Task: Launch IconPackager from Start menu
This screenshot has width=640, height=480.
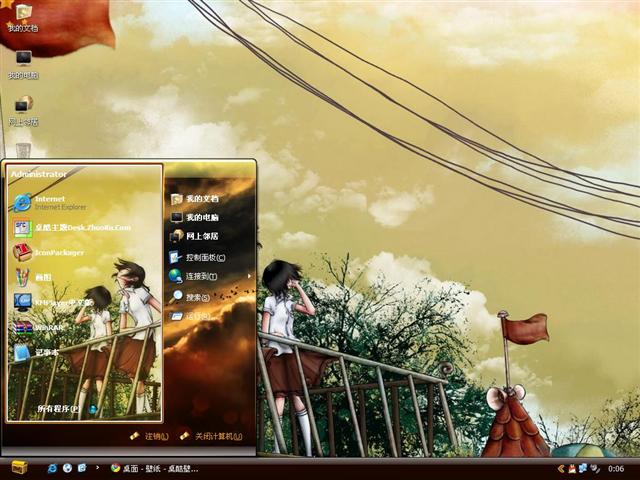Action: pyautogui.click(x=48, y=253)
